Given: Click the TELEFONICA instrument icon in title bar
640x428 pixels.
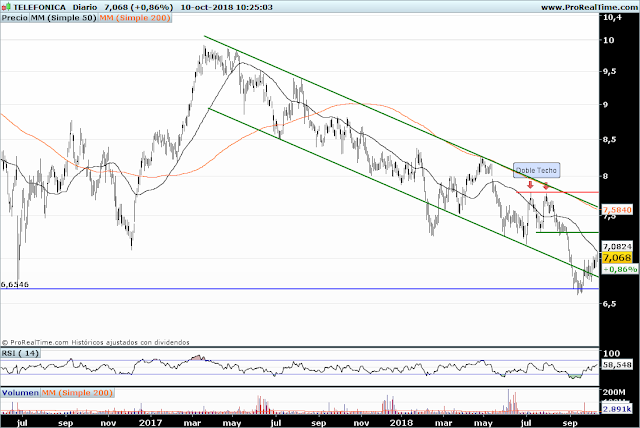Looking at the screenshot, I should pos(6,7).
